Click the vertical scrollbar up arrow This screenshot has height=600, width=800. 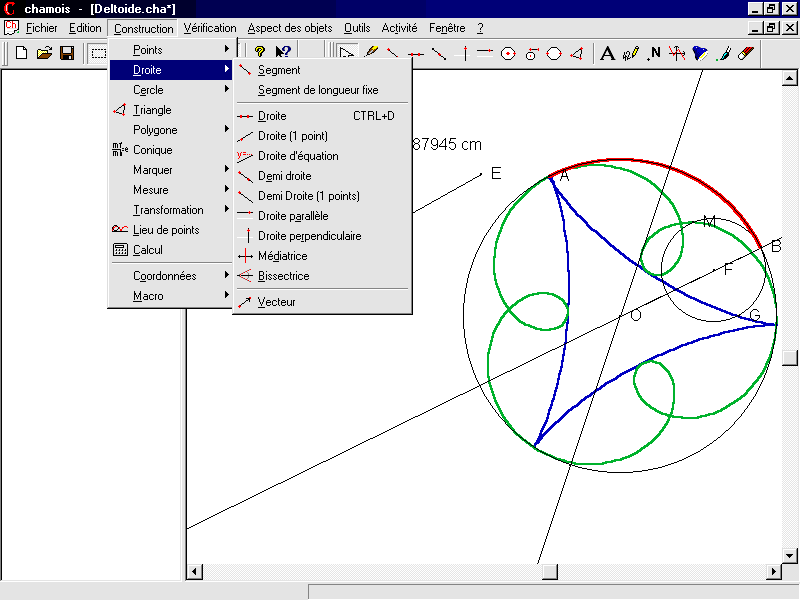pyautogui.click(x=790, y=78)
